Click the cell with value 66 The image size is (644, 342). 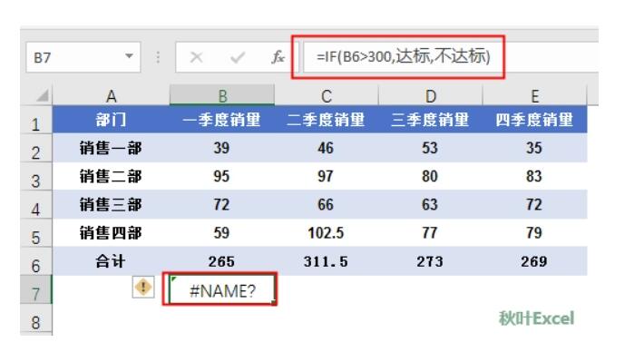coord(326,204)
